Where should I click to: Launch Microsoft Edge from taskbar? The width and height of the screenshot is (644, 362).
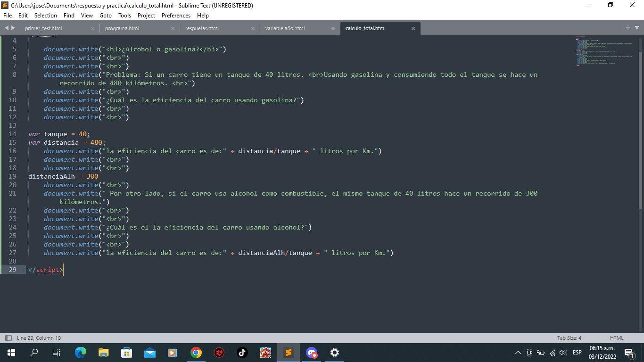click(81, 352)
